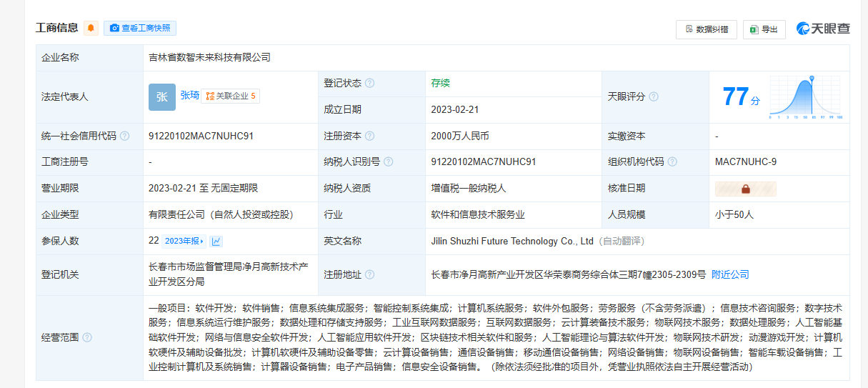Click the 法定代表人 label cell
The height and width of the screenshot is (388, 868).
click(89, 96)
